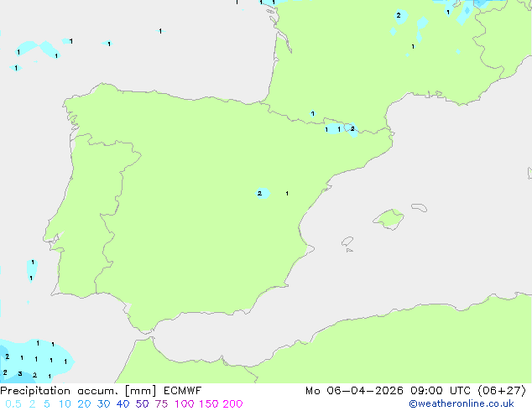Click the 75 mm legend value
The height and width of the screenshot is (411, 532).
161,404
